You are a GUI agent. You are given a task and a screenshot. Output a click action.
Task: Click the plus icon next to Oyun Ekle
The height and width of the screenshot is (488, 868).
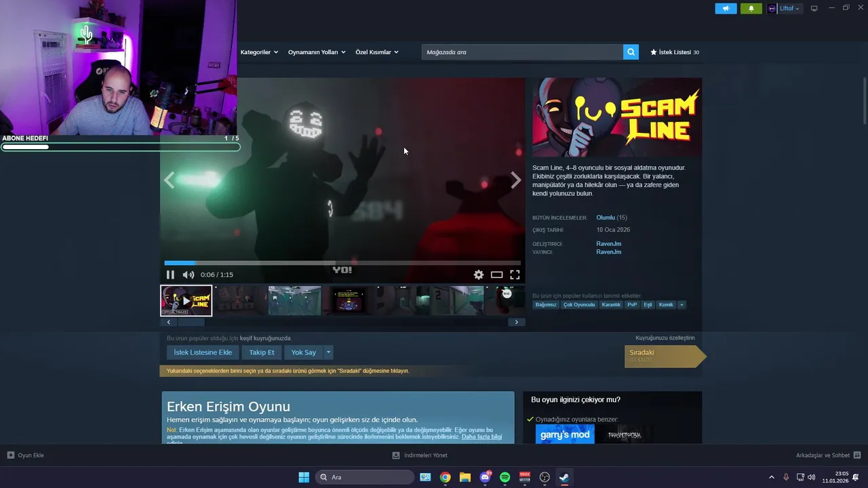(11, 455)
